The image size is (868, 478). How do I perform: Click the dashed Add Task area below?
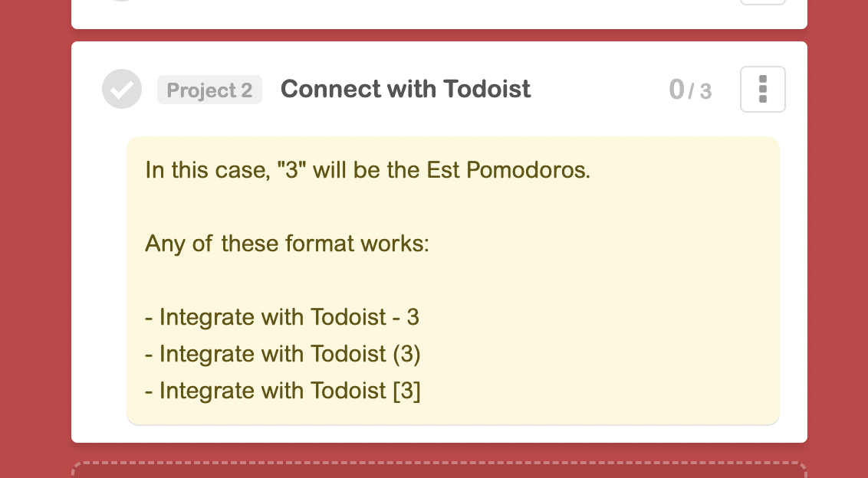(439, 470)
